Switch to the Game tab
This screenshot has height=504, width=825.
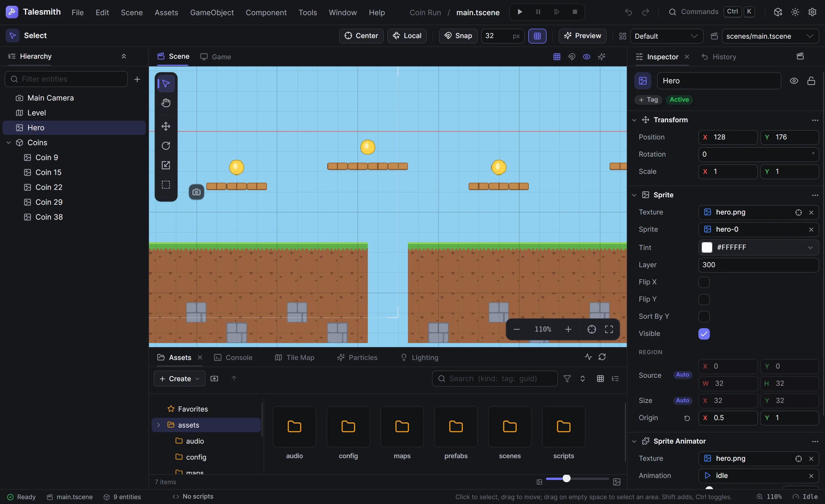click(x=216, y=57)
